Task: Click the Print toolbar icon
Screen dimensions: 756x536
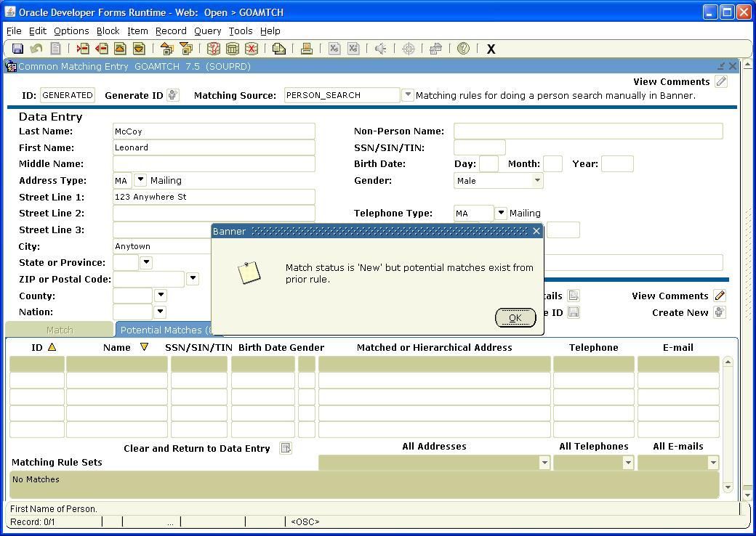Action: pos(306,49)
